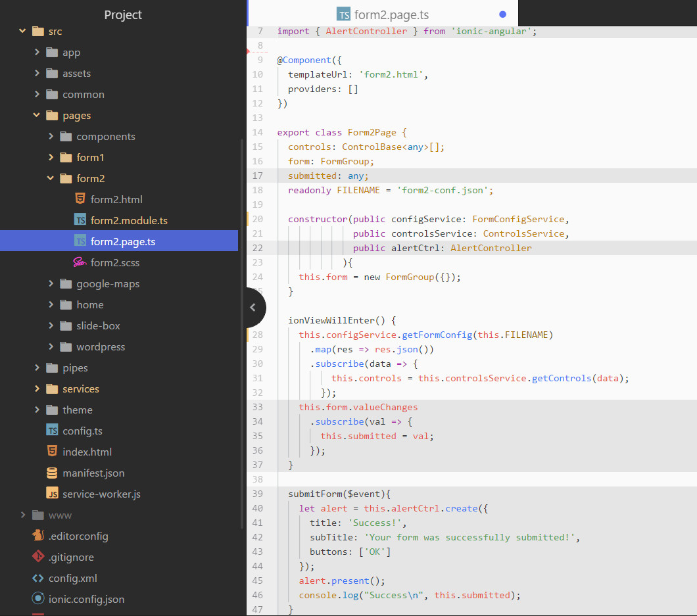Click line number 28 in the gutter
This screenshot has width=697, height=616.
257,334
